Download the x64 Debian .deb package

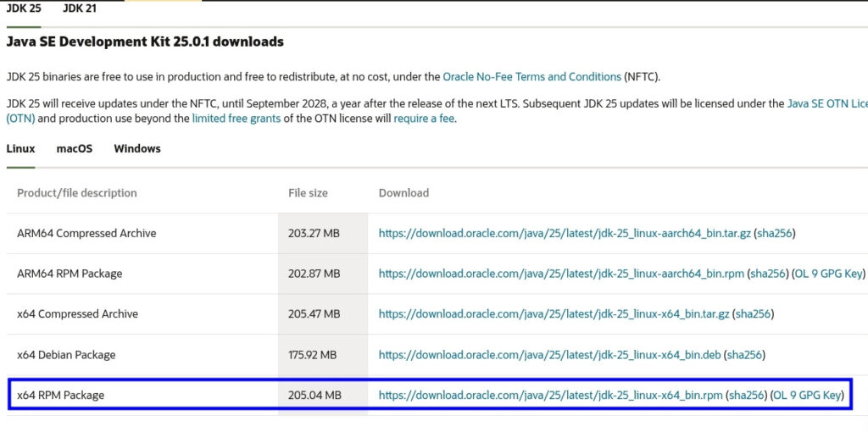click(x=549, y=355)
